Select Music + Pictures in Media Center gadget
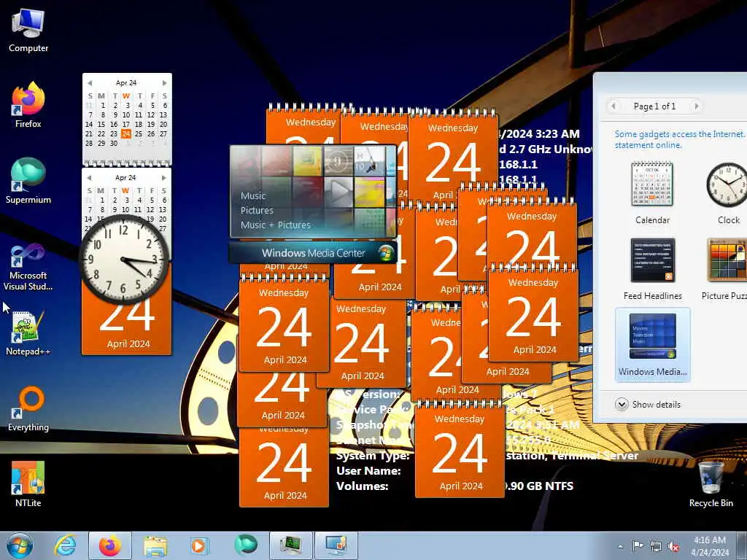 pos(275,225)
